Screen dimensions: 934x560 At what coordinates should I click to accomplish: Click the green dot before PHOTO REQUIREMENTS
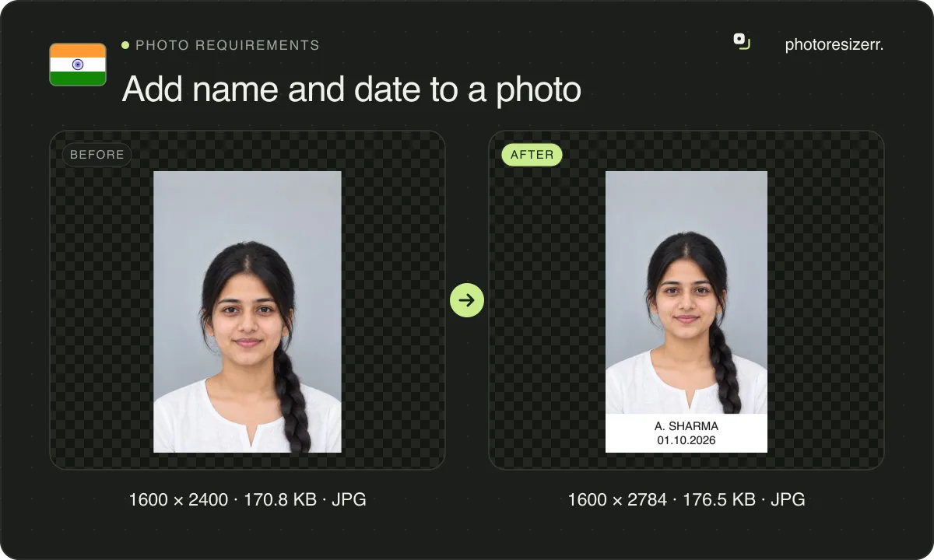125,45
